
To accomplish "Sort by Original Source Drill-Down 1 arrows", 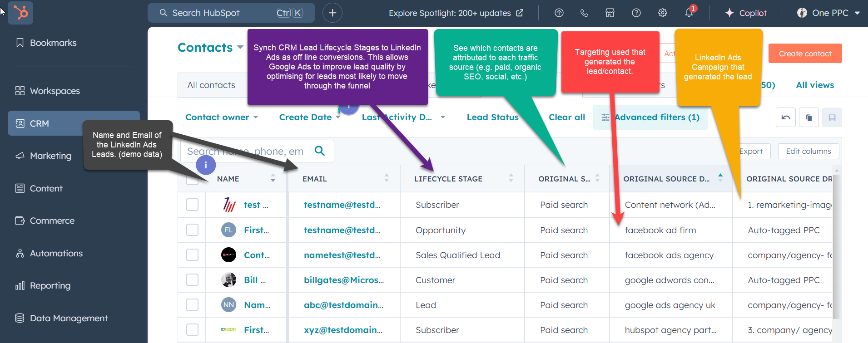I will [720, 178].
